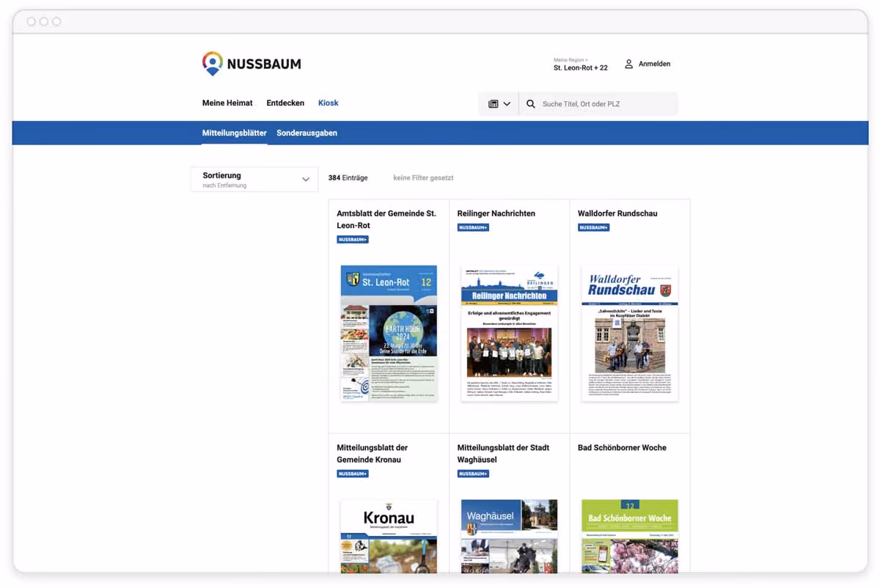880x588 pixels.
Task: Open the Reilinger Nachrichten title
Action: pyautogui.click(x=496, y=213)
